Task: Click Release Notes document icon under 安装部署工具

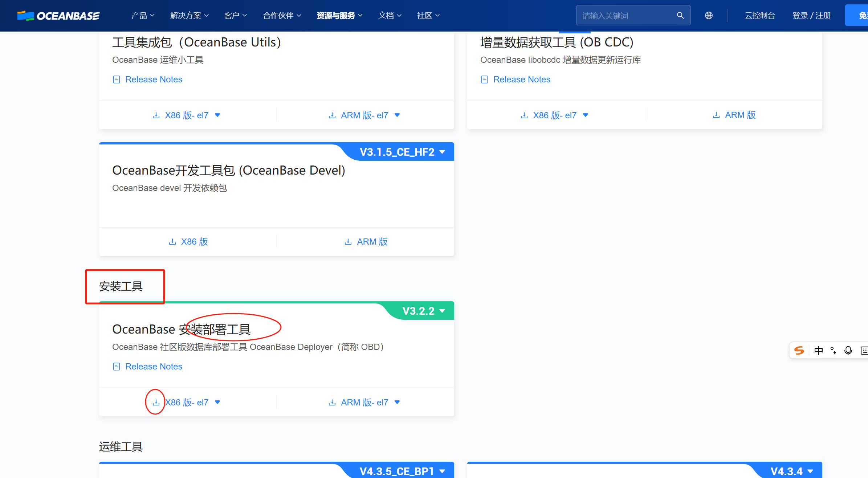Action: click(x=117, y=367)
